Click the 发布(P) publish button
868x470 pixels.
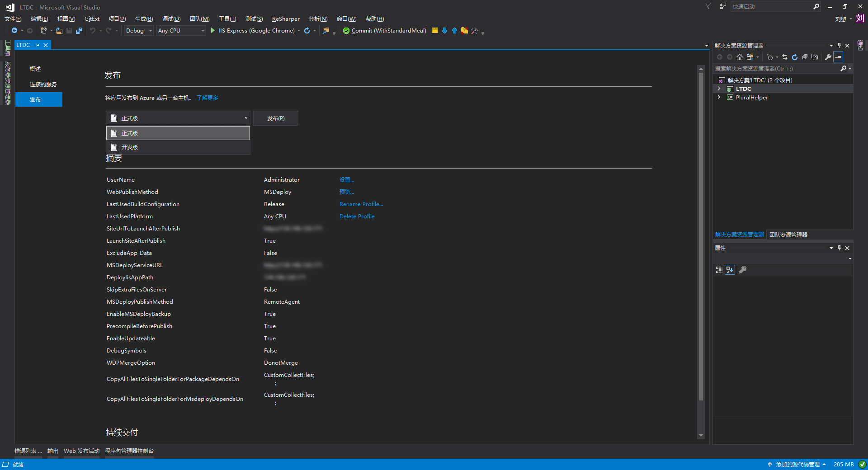click(276, 118)
